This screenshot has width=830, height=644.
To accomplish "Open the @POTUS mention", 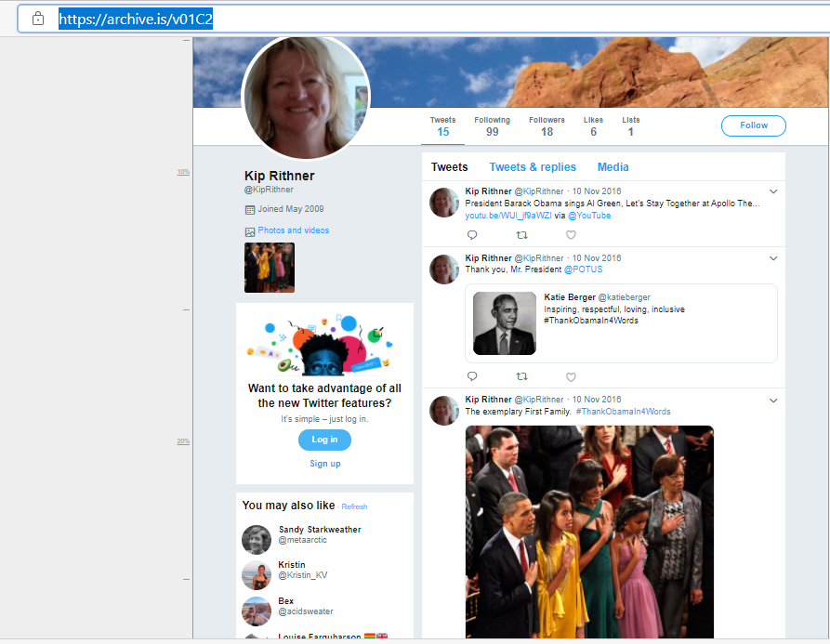I will 584,269.
